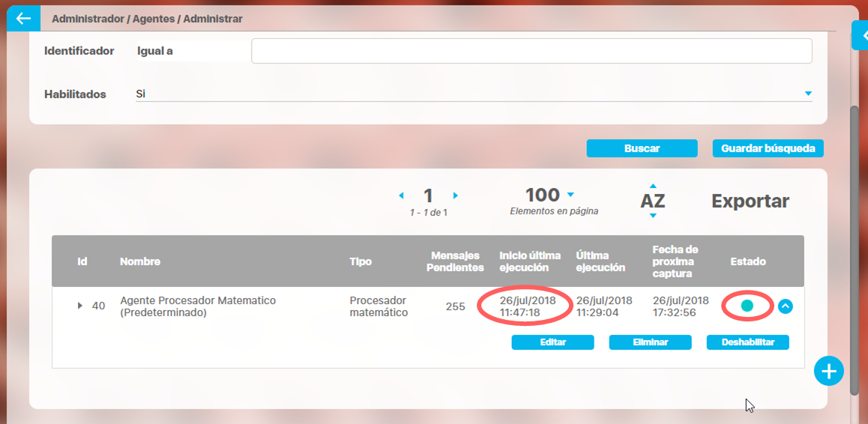Sort descending with arrow below AZ
Image resolution: width=868 pixels, height=424 pixels.
click(652, 216)
